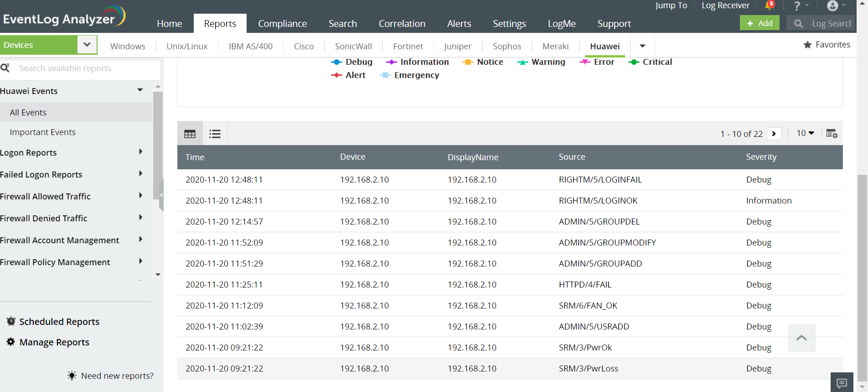The image size is (868, 392).
Task: Open the Important Events report
Action: (43, 132)
